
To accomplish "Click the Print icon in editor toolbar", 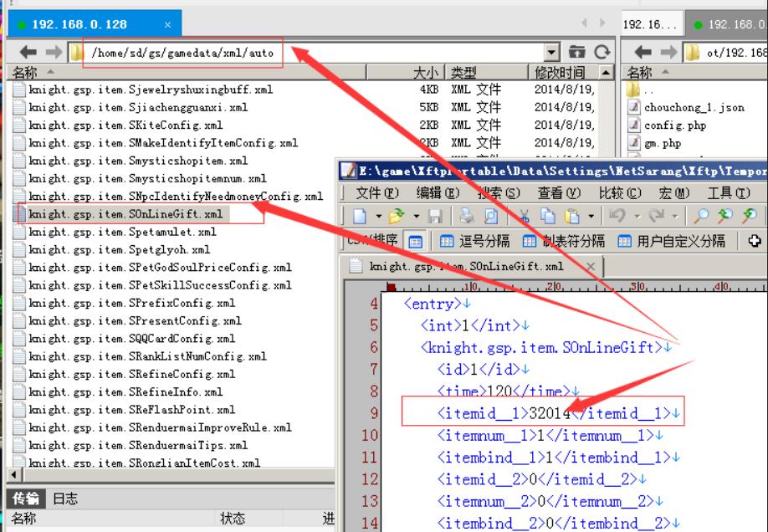I will click(x=466, y=217).
